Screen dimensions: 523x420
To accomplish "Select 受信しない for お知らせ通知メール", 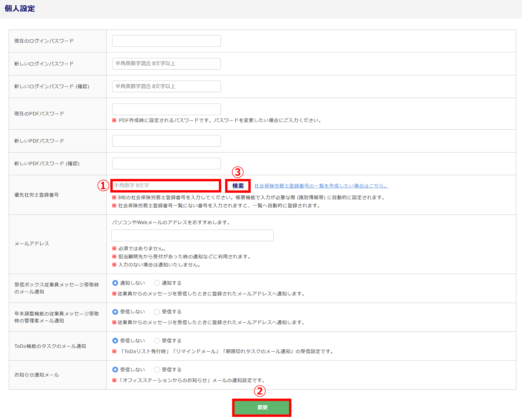I will 115,370.
